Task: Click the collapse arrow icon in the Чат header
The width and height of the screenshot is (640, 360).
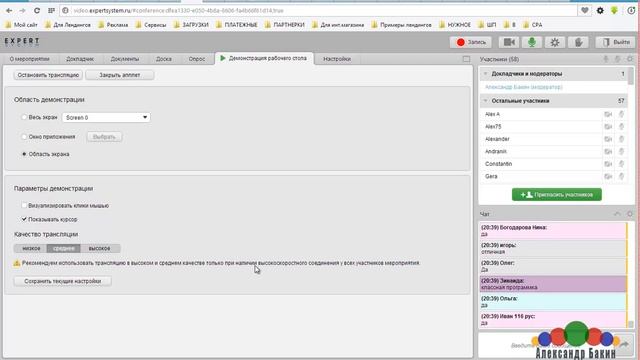Action: pos(617,214)
